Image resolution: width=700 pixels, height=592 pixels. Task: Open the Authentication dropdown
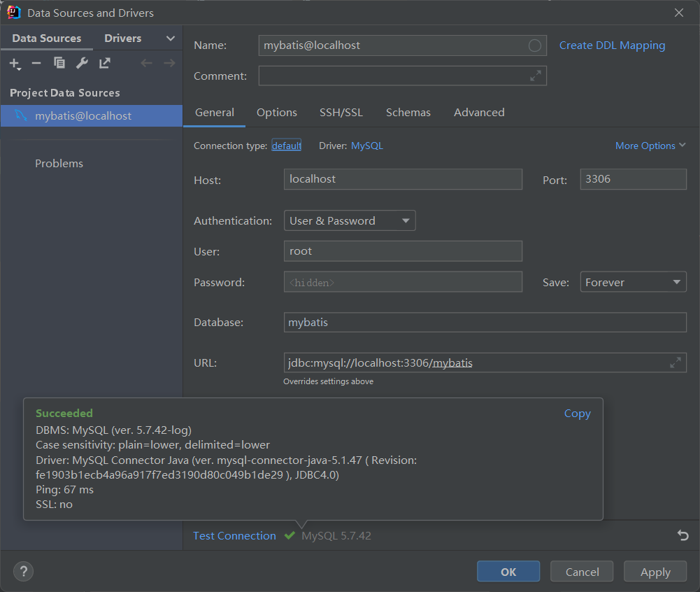click(x=350, y=221)
